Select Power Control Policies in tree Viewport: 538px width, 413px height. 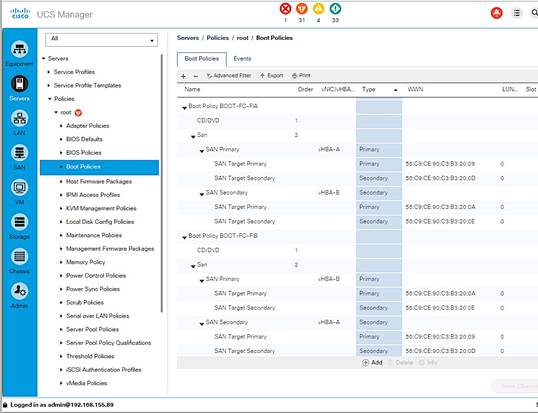[96, 275]
